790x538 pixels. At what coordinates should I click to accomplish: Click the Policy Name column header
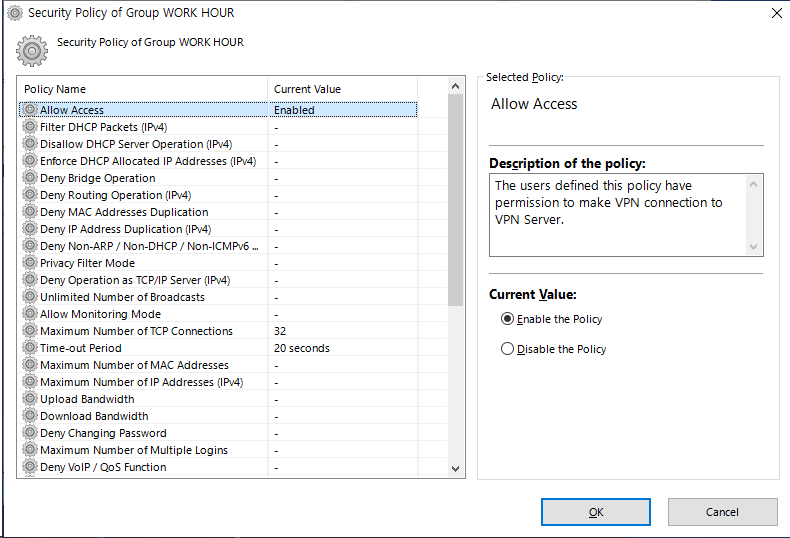[143, 89]
